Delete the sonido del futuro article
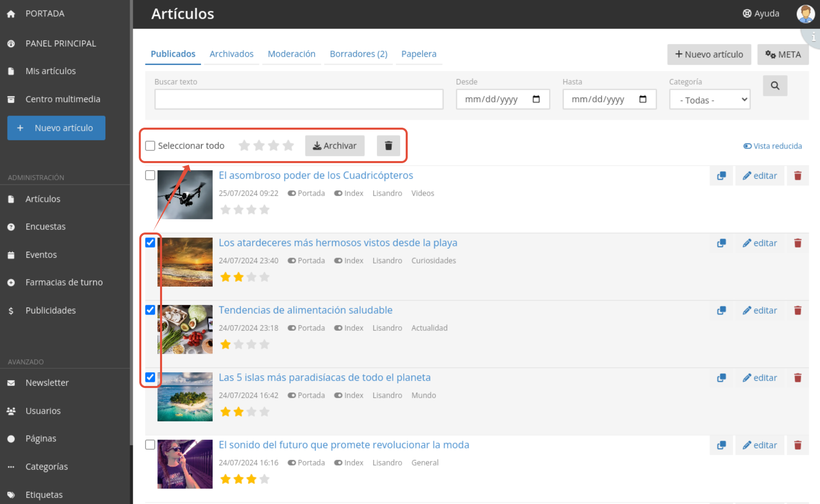Screen dimensions: 820x504 [798, 445]
